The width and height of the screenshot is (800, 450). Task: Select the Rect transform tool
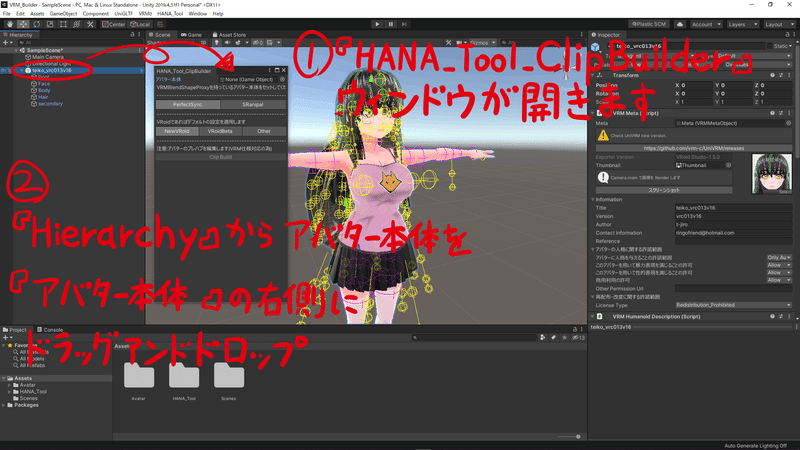[x=63, y=24]
